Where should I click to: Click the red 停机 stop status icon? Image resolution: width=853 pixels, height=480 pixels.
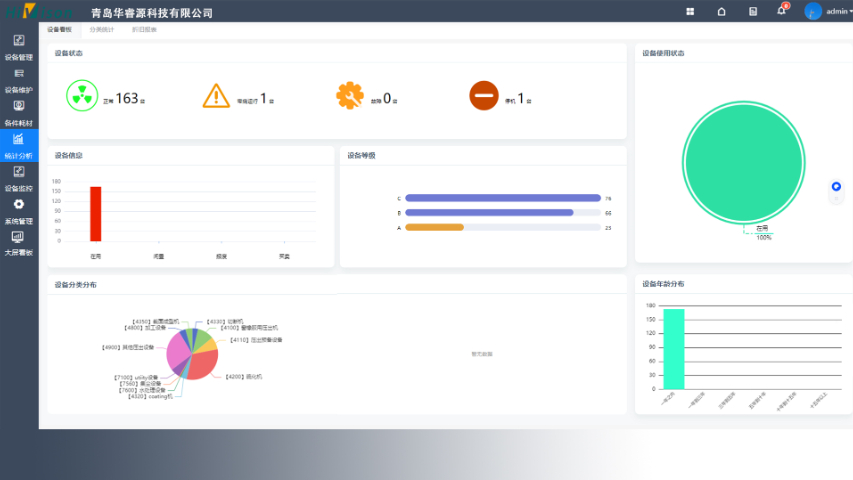coord(483,96)
